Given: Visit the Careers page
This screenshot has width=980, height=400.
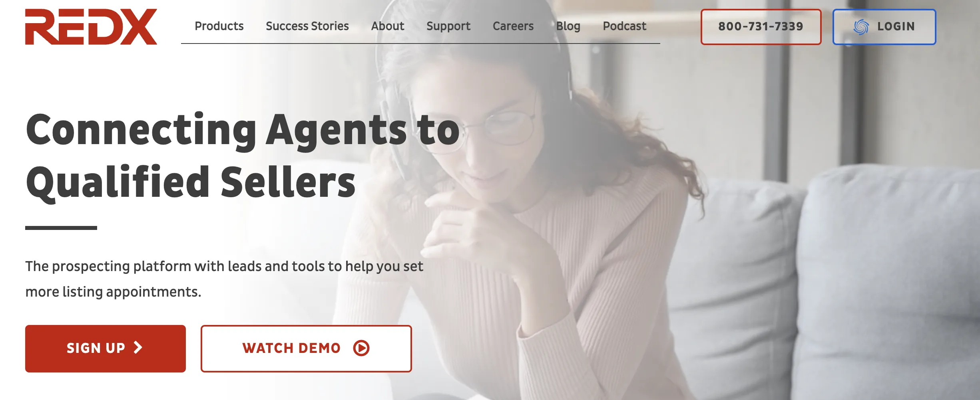Looking at the screenshot, I should coord(513,26).
